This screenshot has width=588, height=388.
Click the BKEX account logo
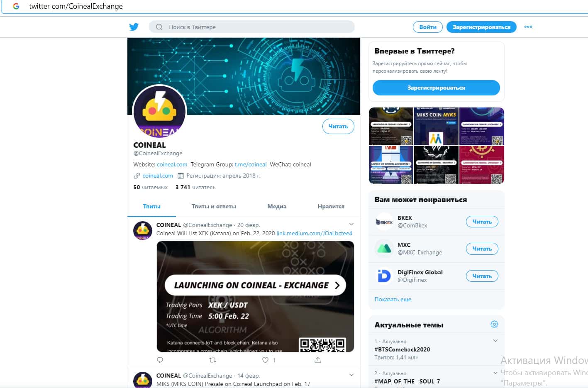384,222
